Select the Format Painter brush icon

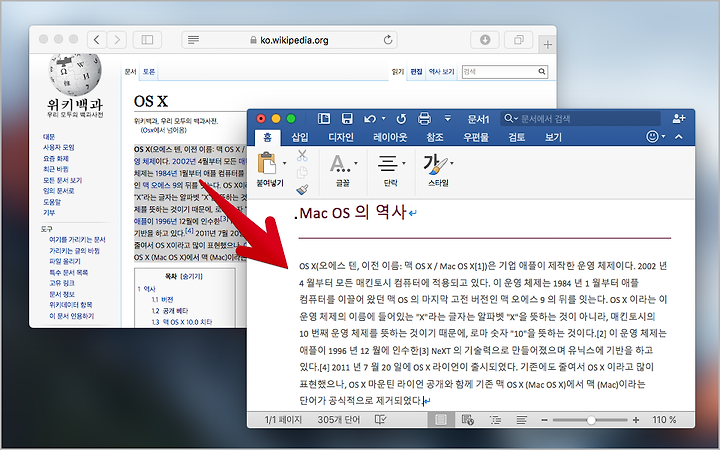pos(302,189)
